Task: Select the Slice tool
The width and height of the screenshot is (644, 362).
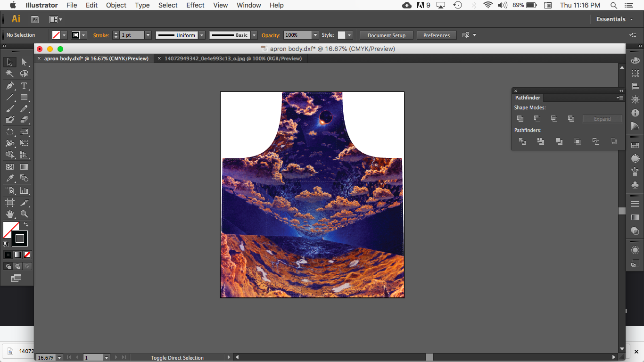Action: click(x=24, y=203)
